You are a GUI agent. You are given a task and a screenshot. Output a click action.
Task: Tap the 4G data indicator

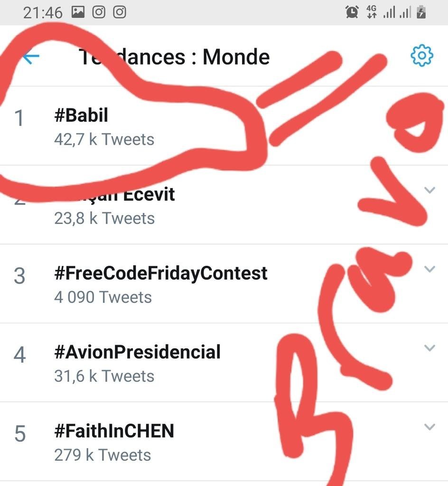372,12
